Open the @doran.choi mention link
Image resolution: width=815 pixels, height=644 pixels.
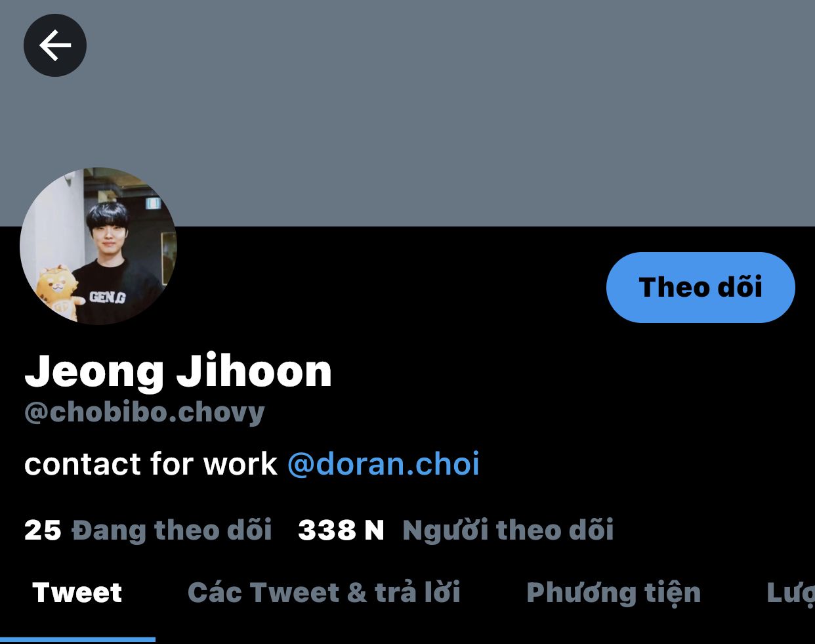[x=383, y=464]
